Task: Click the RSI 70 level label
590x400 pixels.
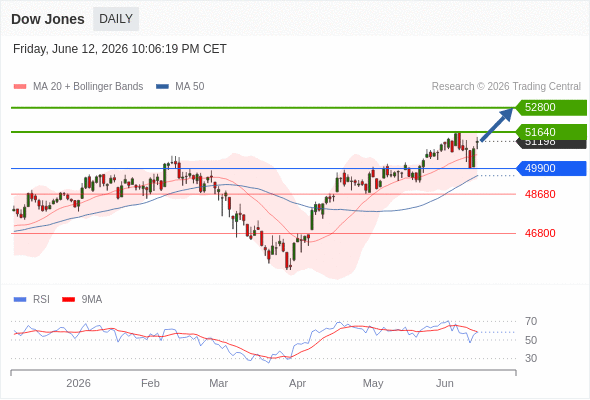Action: pos(531,321)
